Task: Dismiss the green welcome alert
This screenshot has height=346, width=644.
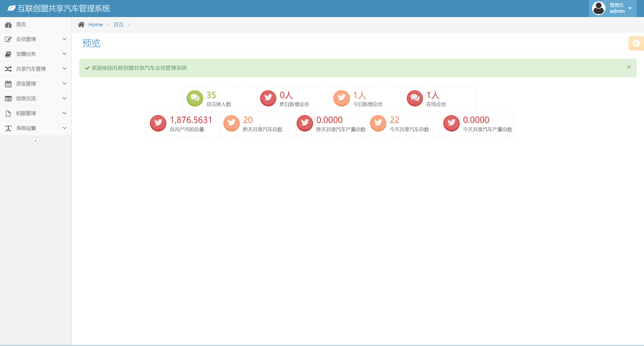Action: 629,67
